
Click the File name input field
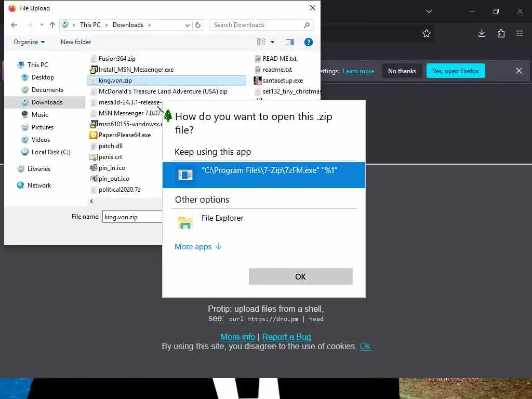tap(132, 217)
